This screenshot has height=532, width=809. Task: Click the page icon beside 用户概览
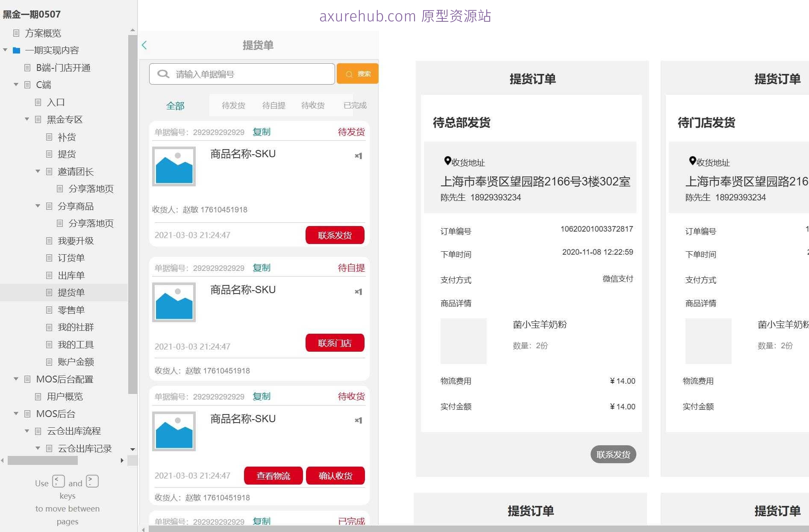point(39,397)
